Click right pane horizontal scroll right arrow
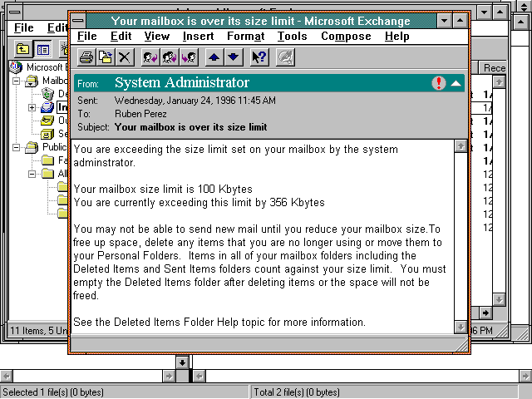The height and width of the screenshot is (399, 532). [x=525, y=376]
